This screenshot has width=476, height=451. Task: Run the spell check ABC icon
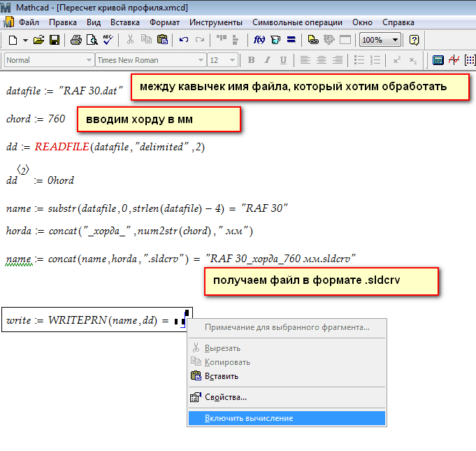pyautogui.click(x=108, y=40)
